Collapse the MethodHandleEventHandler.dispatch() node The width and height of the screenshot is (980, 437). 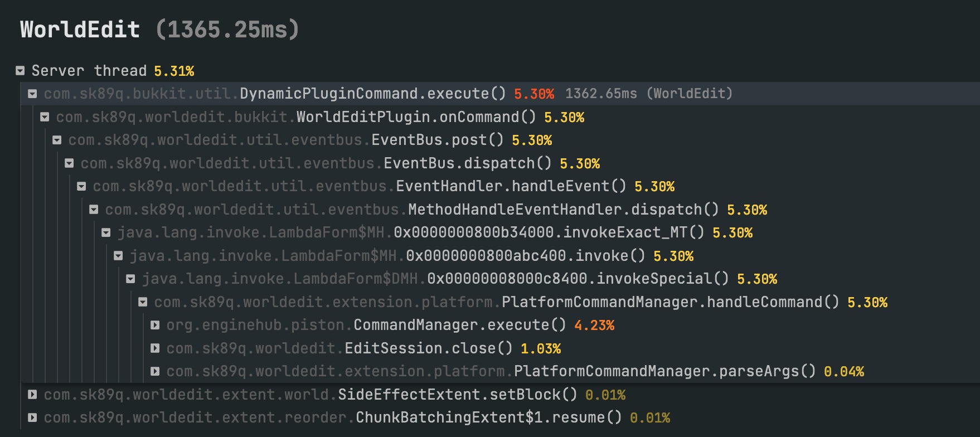[94, 210]
